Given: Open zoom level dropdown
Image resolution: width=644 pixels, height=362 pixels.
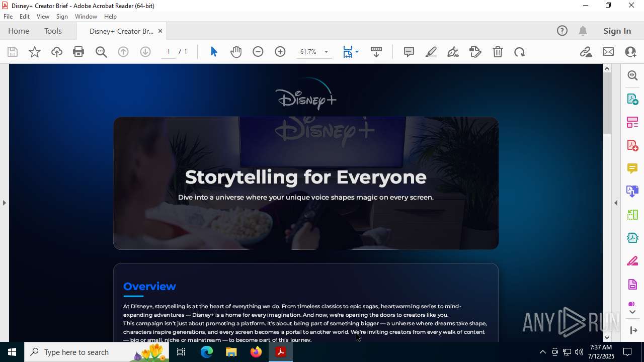Looking at the screenshot, I should pyautogui.click(x=326, y=52).
